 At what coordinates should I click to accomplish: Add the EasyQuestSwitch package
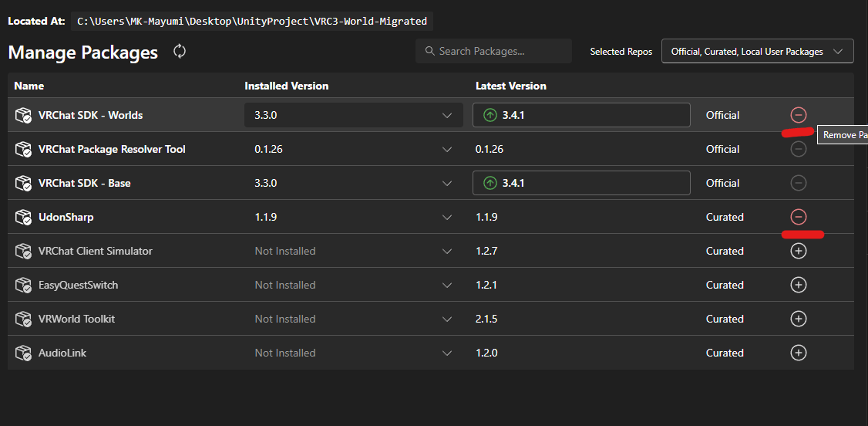click(799, 285)
